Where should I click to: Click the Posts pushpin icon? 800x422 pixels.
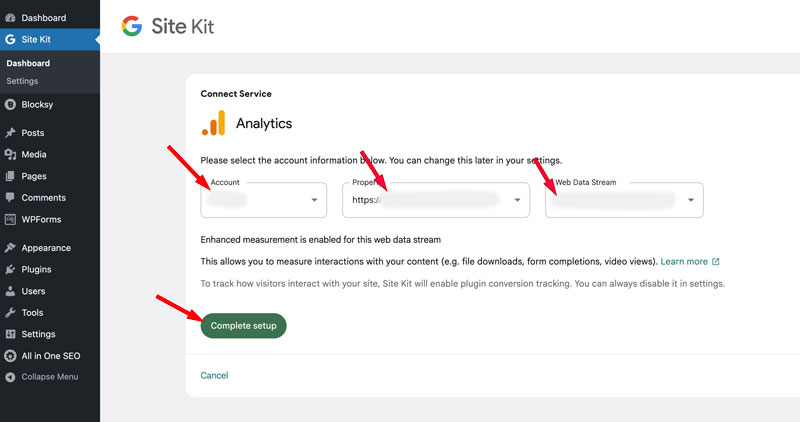pos(10,133)
